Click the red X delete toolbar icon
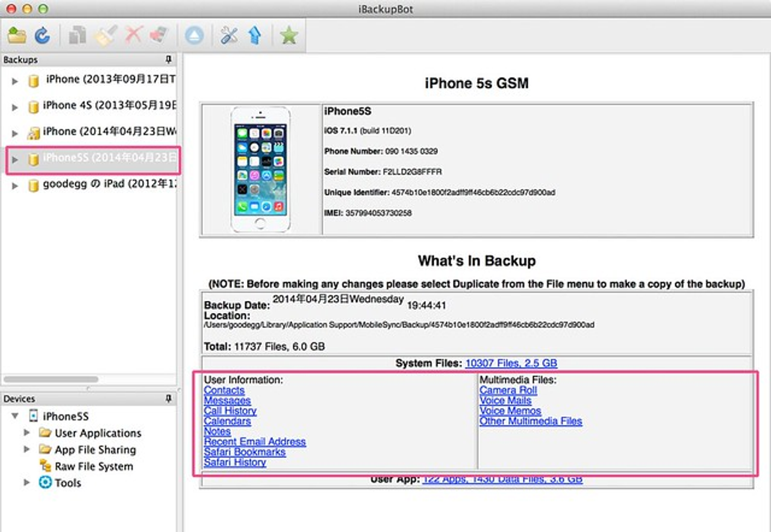The height and width of the screenshot is (532, 771). [x=133, y=35]
